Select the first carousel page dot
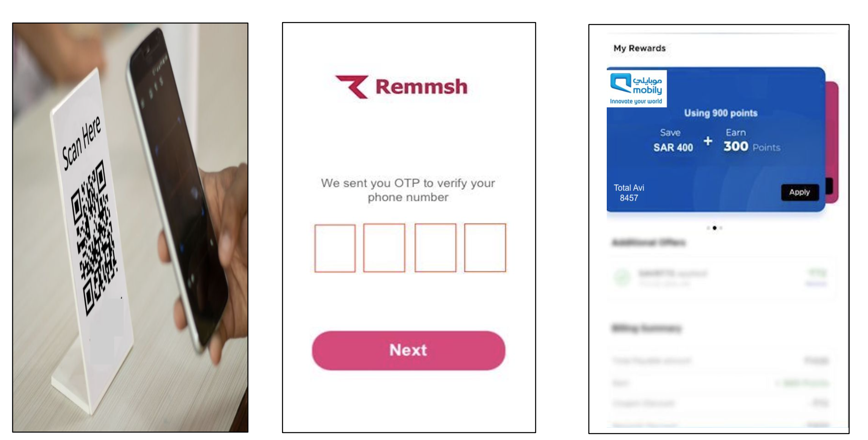The height and width of the screenshot is (440, 868). (x=708, y=228)
